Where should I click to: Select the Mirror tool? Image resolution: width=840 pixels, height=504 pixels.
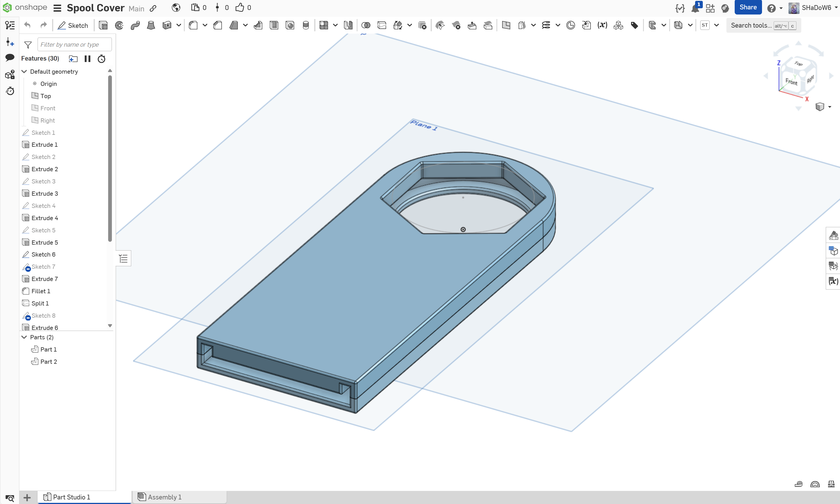(x=348, y=26)
